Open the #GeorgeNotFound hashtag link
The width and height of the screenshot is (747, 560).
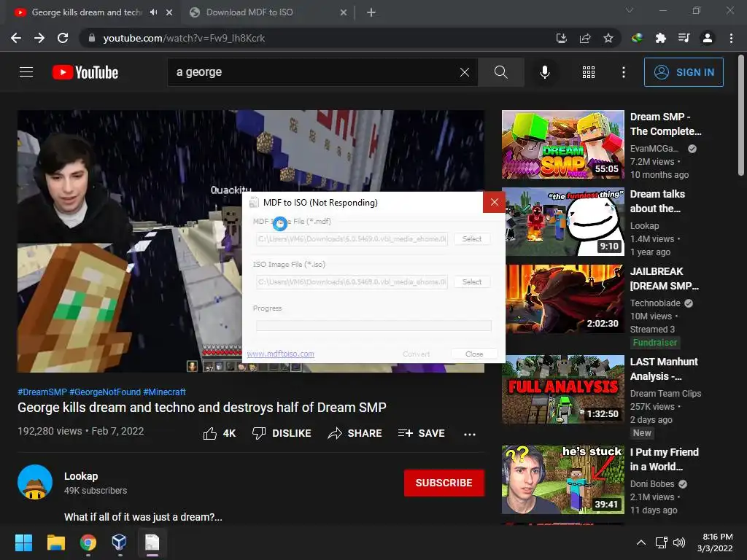(x=105, y=392)
